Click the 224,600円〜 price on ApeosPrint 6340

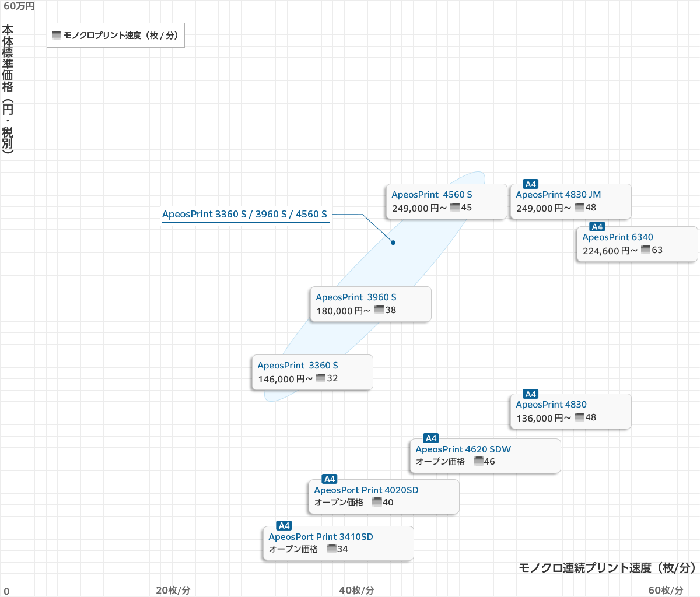610,251
